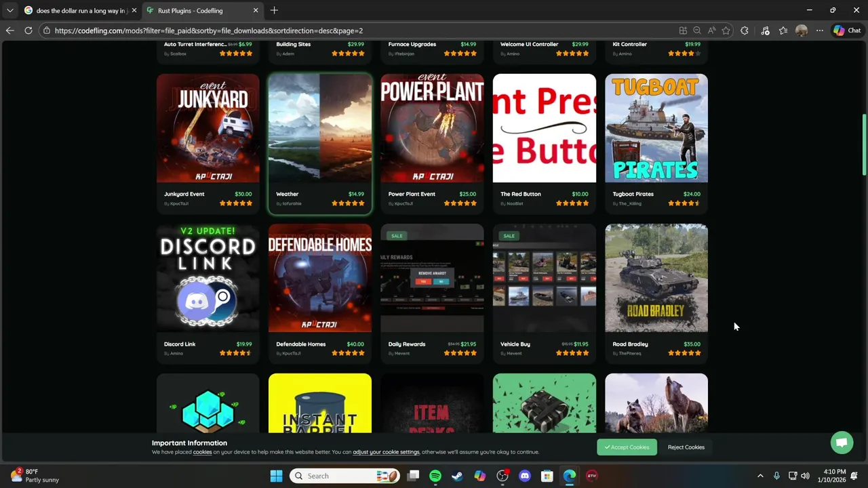Click the Instant Barrel thumbnail

[x=320, y=403]
